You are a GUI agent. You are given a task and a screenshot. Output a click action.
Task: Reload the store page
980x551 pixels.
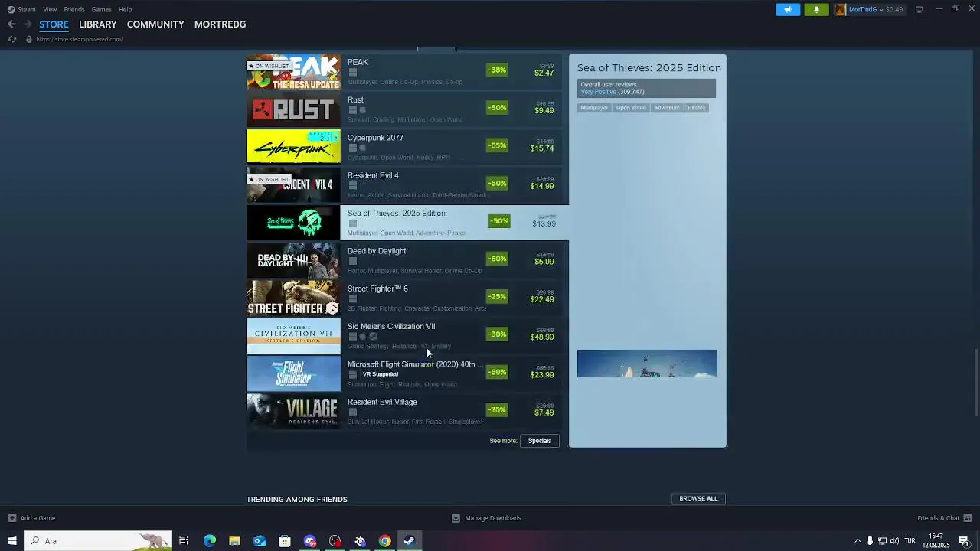(x=11, y=39)
